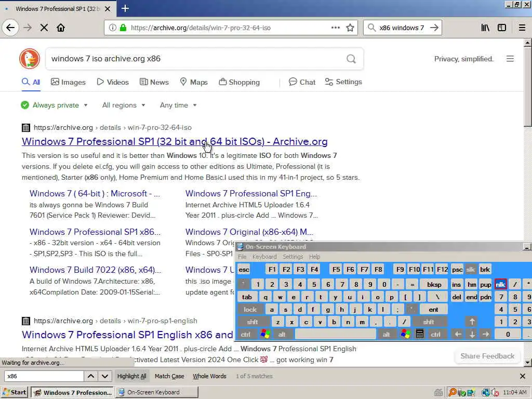Stop loading the page with the X button

(x=44, y=28)
